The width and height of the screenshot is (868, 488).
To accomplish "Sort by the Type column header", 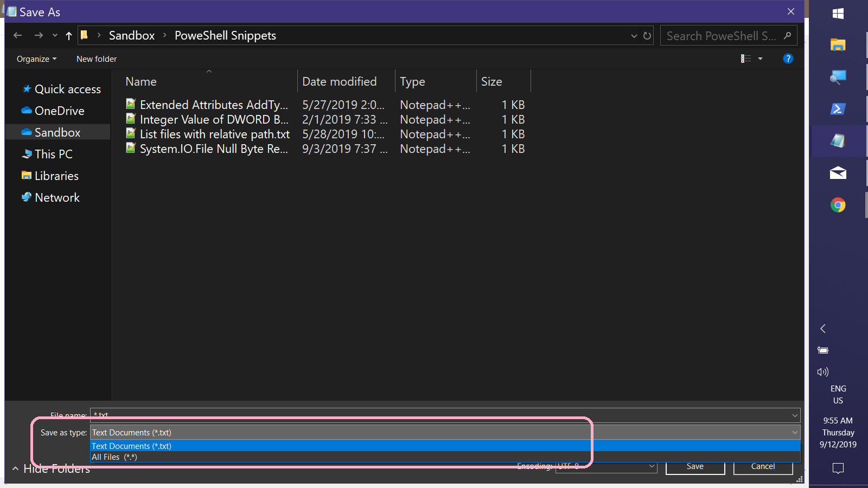I will (x=413, y=81).
